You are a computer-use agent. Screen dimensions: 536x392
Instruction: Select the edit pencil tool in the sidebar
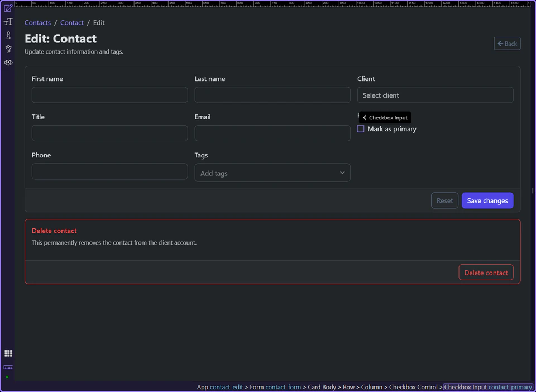coord(8,8)
